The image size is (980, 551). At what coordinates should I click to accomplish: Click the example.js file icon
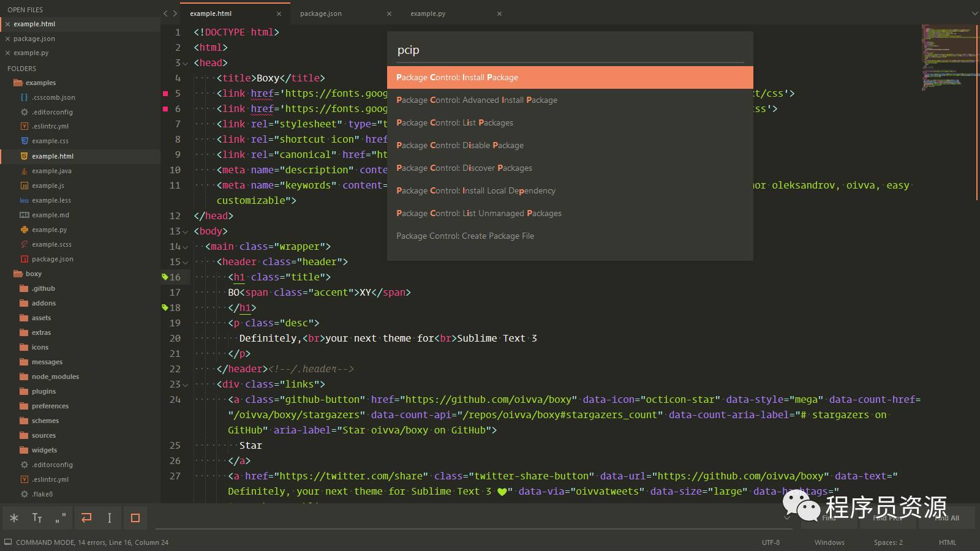[24, 186]
